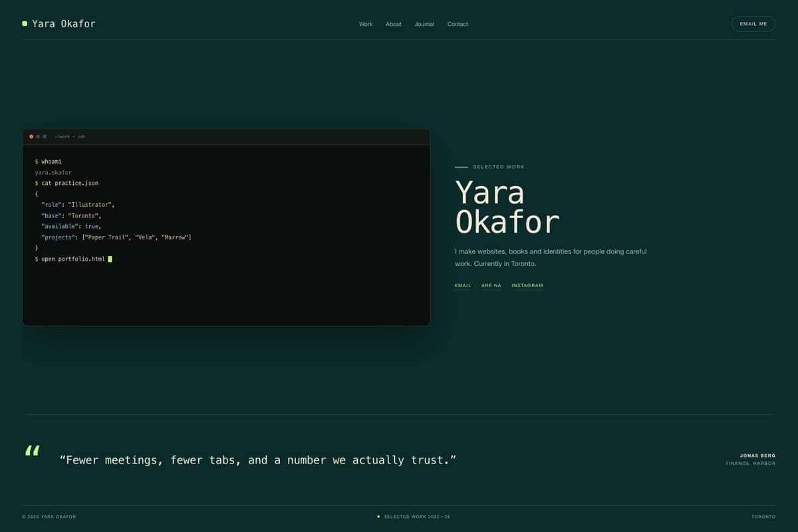Click the "base": "Toronto" line
798x532 pixels.
pos(71,215)
